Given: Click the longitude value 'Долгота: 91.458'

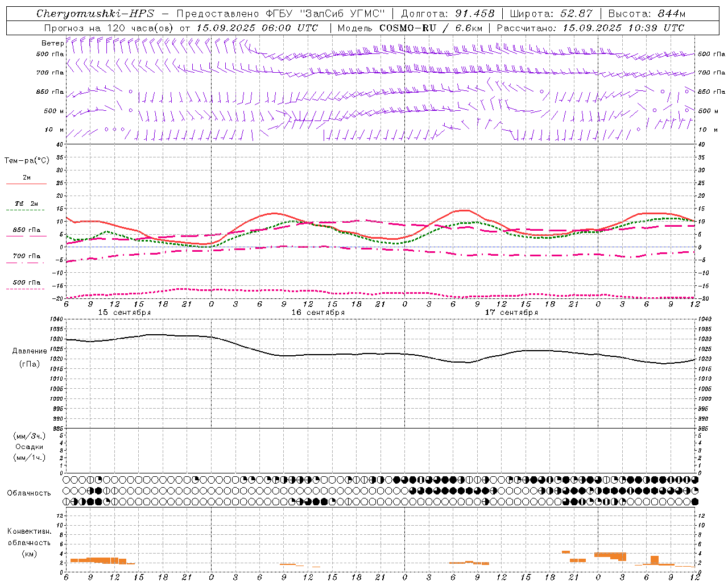Looking at the screenshot, I should (x=448, y=14).
